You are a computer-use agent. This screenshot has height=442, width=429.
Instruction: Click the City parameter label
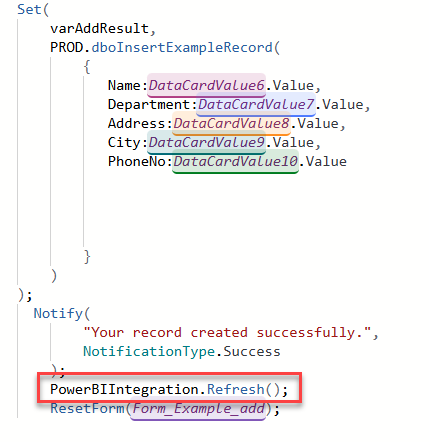[x=124, y=142]
